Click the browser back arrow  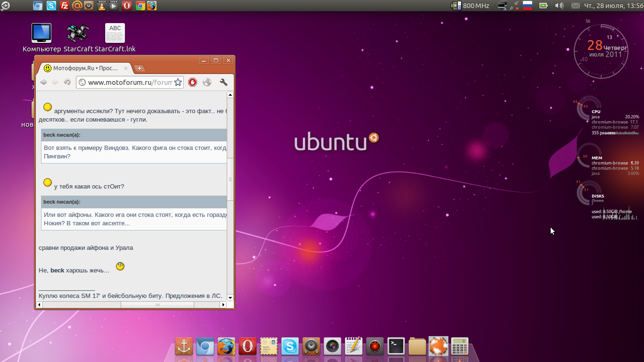43,82
